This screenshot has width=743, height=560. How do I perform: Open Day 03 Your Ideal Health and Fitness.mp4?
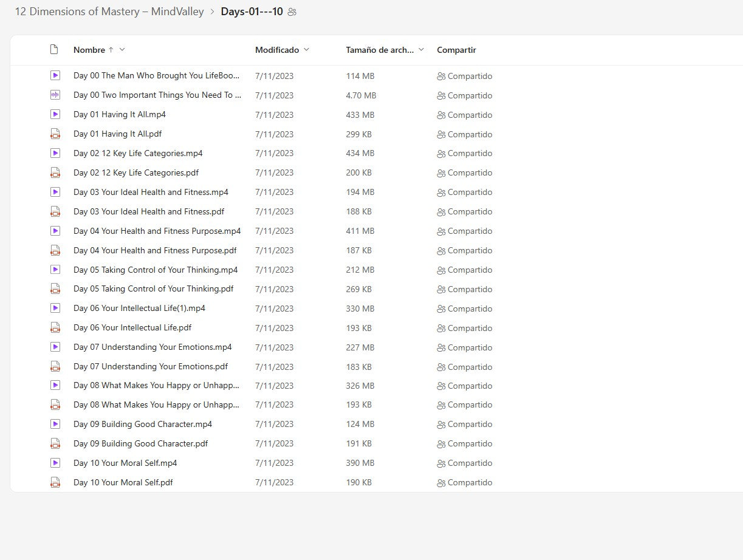point(151,192)
